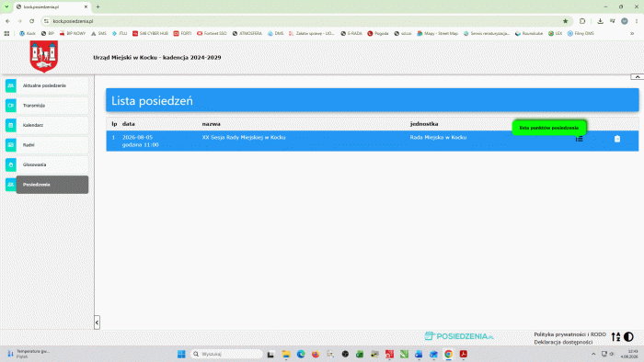Click the Posiedzenia people icon
644x362 pixels.
pyautogui.click(x=11, y=185)
